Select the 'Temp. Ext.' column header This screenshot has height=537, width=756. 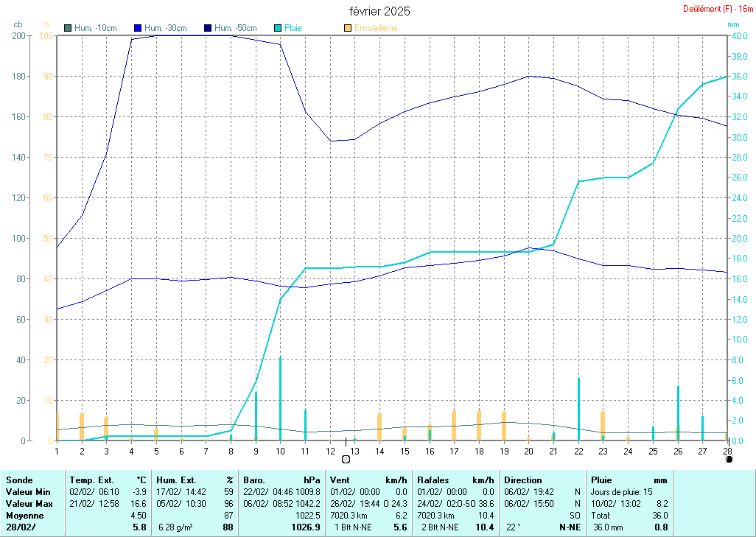click(91, 480)
